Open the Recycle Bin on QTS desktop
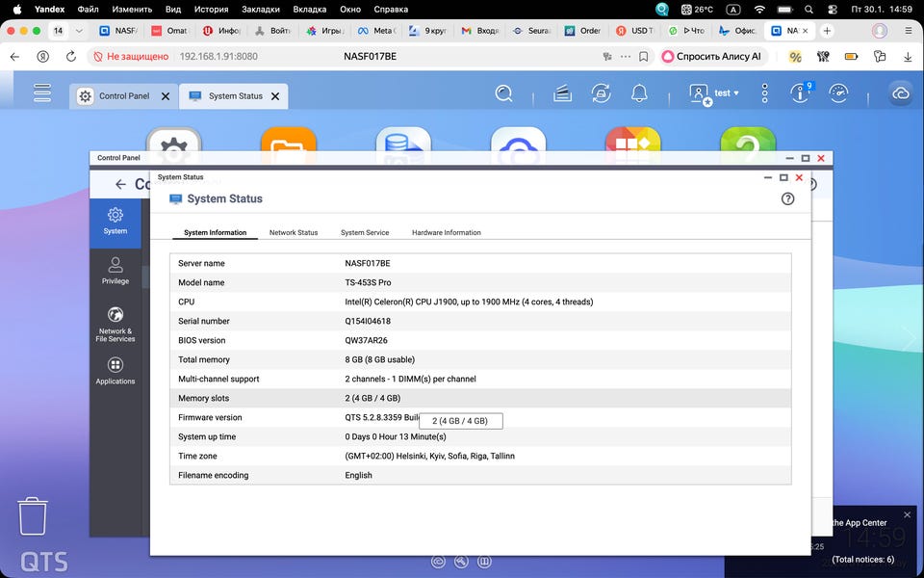 [x=33, y=516]
